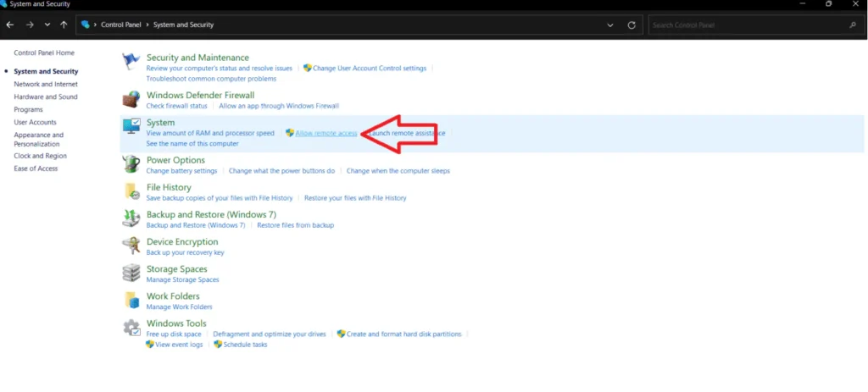Expand the address bar history dropdown

(610, 25)
